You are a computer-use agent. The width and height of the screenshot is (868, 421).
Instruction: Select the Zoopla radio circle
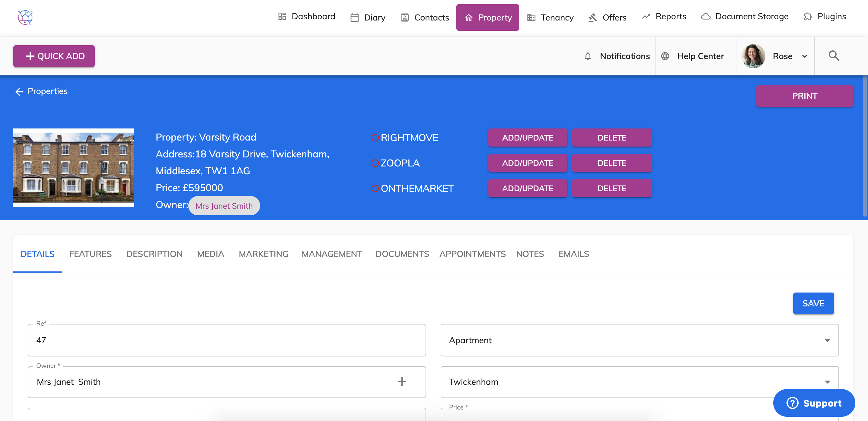pyautogui.click(x=375, y=163)
